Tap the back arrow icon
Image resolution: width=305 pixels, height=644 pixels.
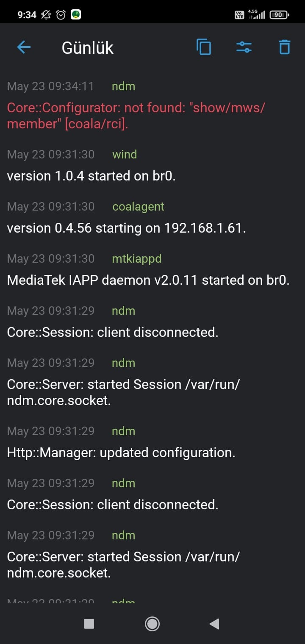tap(24, 47)
